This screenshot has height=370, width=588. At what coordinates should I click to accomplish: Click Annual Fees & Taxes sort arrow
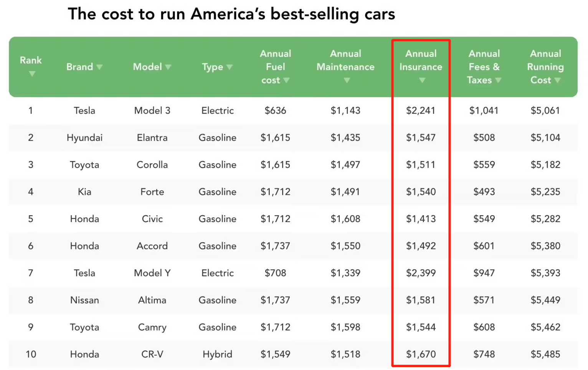pyautogui.click(x=498, y=80)
